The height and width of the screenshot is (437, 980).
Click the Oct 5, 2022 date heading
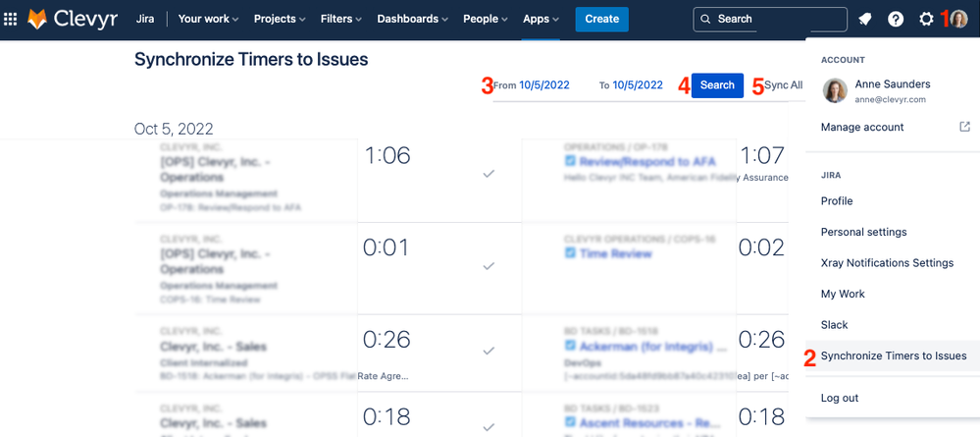tap(174, 129)
